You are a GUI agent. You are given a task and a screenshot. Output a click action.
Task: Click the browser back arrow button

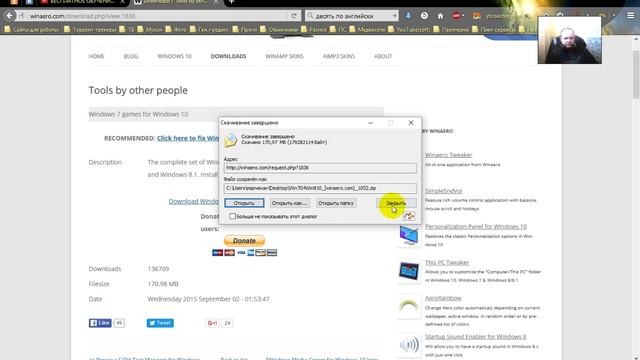click(9, 16)
